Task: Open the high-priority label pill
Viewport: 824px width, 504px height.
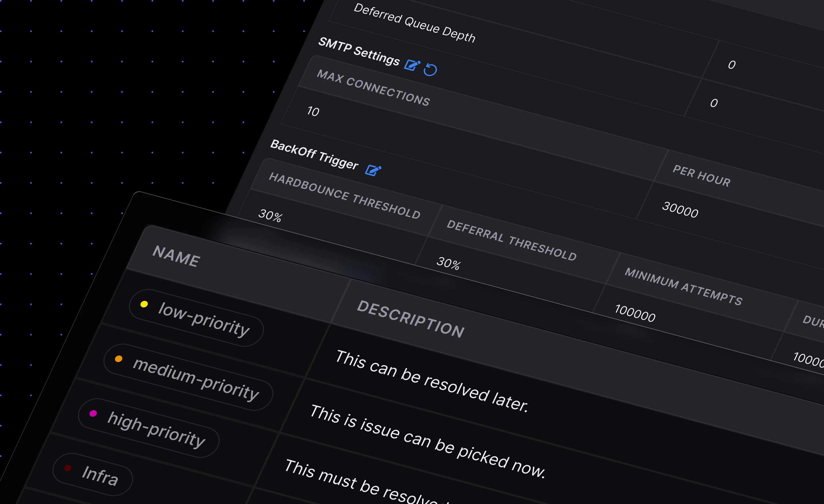Action: (149, 428)
